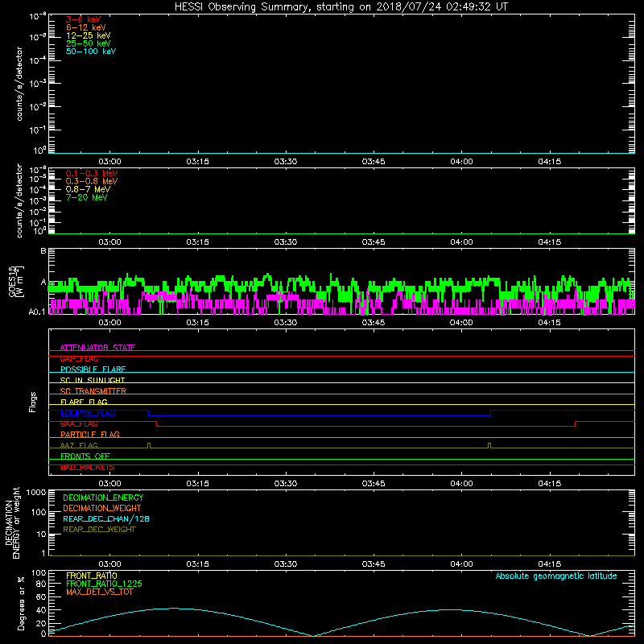Pick the REAR_DEC_WEIGHT legend label
The height and width of the screenshot is (644, 644).
pyautogui.click(x=99, y=530)
